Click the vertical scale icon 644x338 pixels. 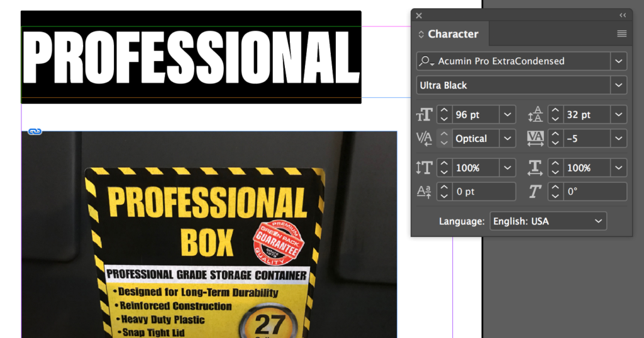(425, 168)
